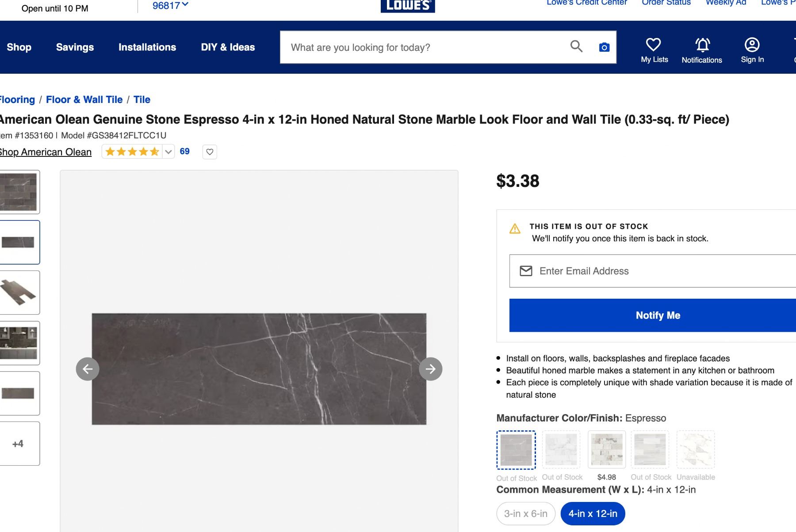Select the 3-in x 6-in size option

coord(526,513)
